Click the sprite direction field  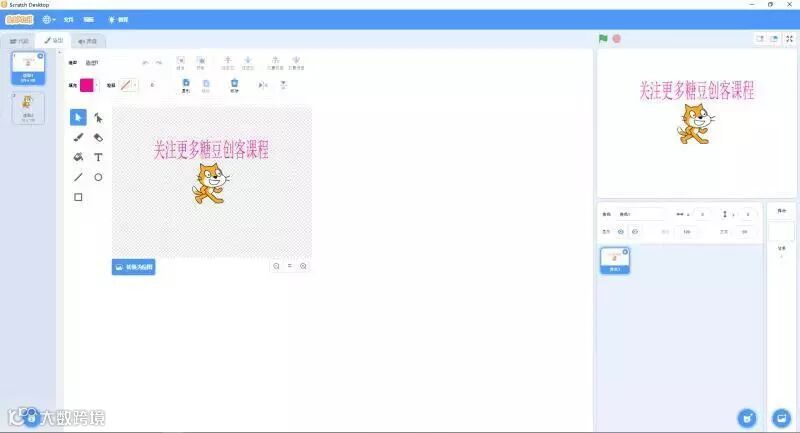pyautogui.click(x=744, y=232)
